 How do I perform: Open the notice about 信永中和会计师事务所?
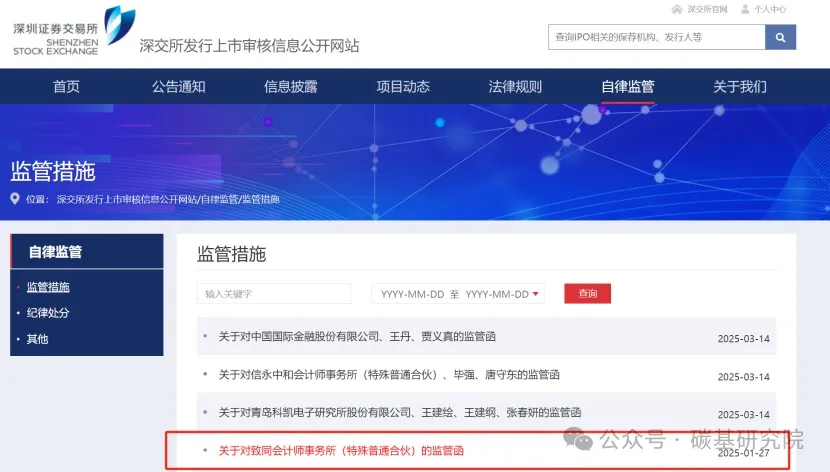tap(389, 375)
